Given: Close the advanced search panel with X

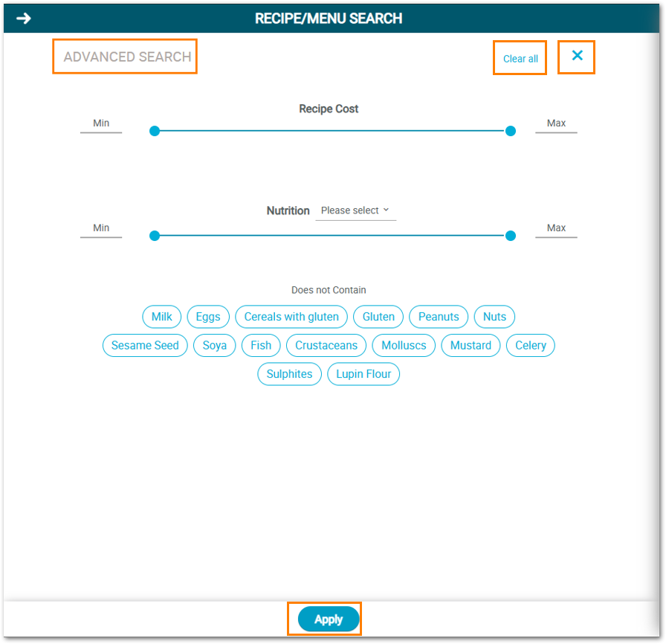Looking at the screenshot, I should tap(577, 56).
